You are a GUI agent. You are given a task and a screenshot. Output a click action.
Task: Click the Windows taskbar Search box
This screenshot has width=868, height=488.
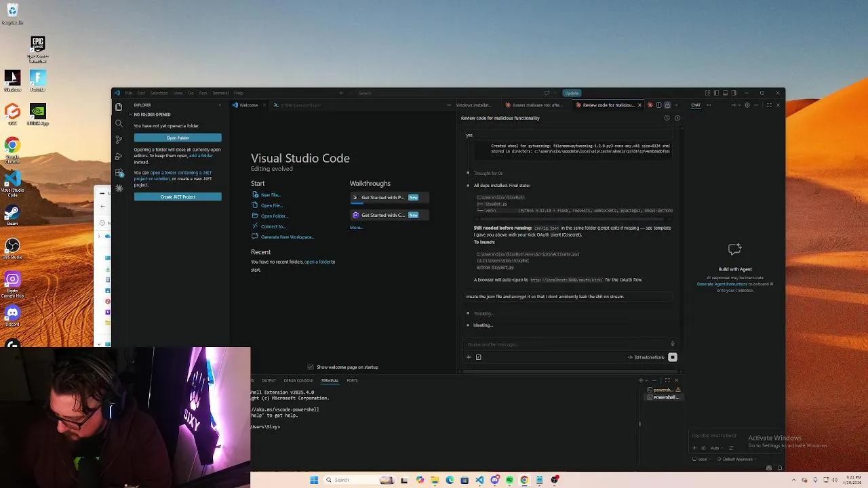[x=358, y=480]
